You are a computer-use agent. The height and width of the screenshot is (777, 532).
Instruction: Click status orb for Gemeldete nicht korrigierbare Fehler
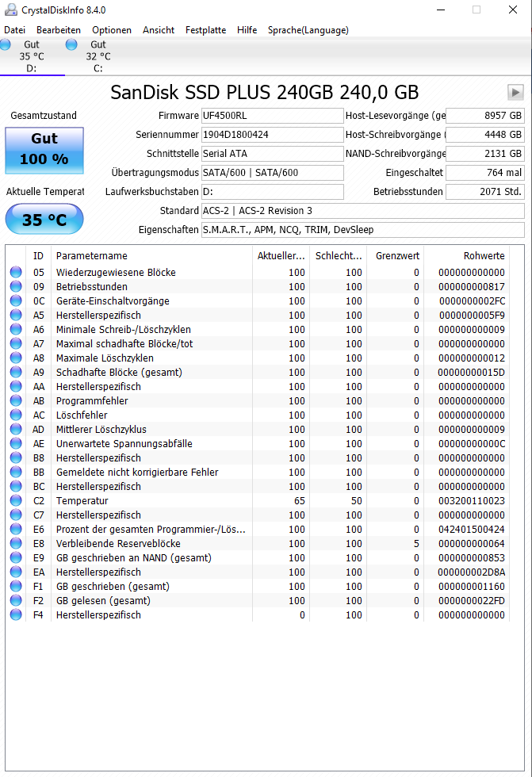pyautogui.click(x=16, y=473)
